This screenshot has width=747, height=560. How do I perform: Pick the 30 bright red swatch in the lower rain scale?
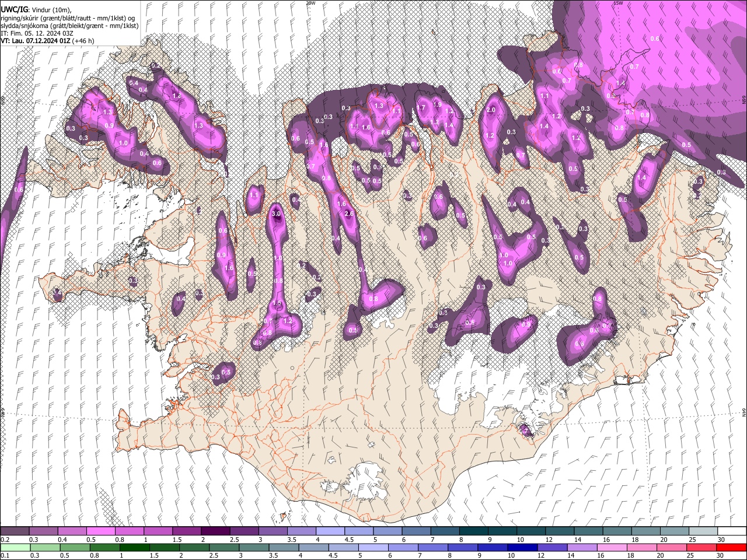pyautogui.click(x=731, y=547)
